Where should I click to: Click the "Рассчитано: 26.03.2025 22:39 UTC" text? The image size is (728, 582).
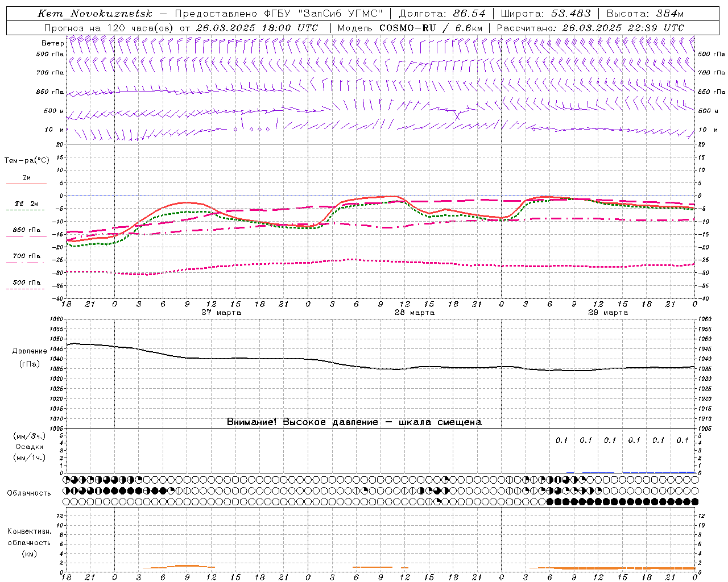click(590, 28)
